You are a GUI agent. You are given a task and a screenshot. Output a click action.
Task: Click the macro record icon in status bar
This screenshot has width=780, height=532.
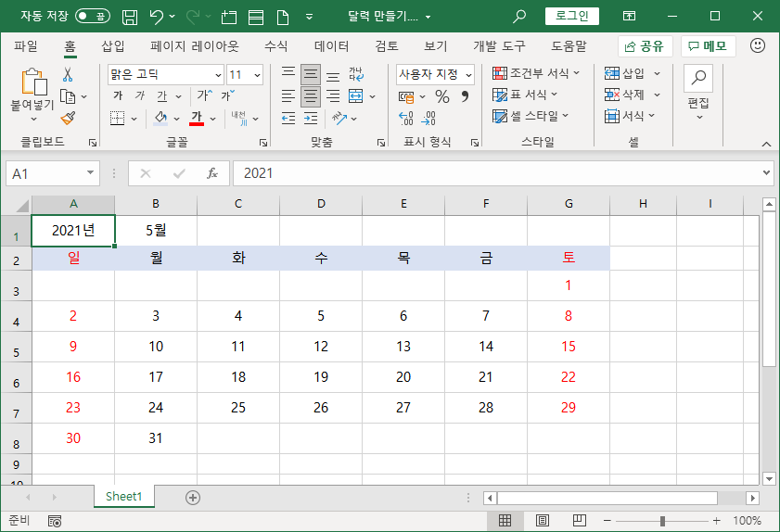(x=54, y=521)
